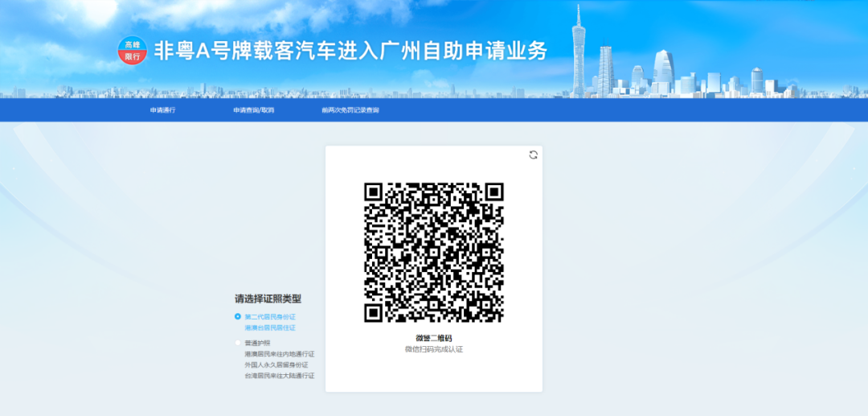Click the 微警二维码 caption under the QR code
This screenshot has width=868, height=416.
434,338
